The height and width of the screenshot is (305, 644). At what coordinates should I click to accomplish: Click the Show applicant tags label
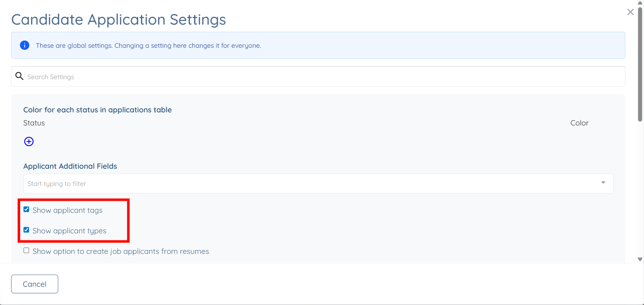67,210
